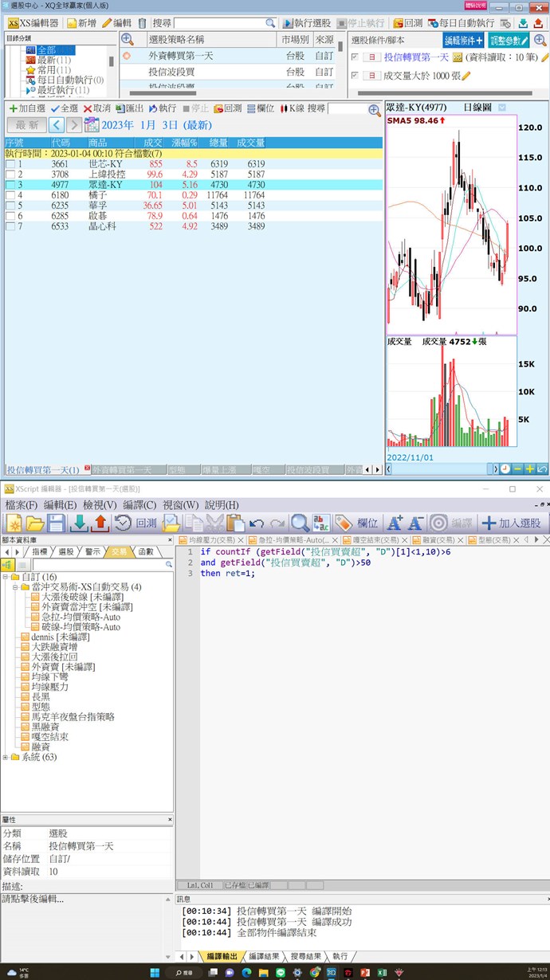Expand the 系統 (63) tree node
The width and height of the screenshot is (550, 980).
coord(6,757)
